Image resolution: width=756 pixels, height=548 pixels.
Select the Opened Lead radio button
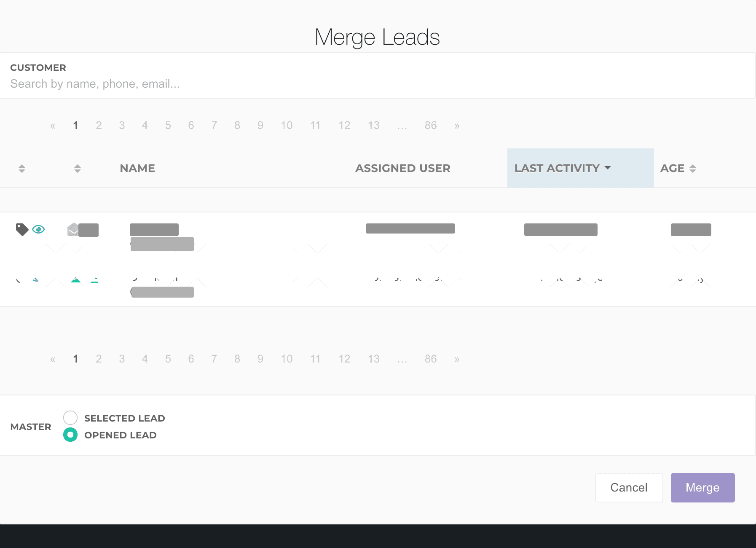pyautogui.click(x=70, y=435)
